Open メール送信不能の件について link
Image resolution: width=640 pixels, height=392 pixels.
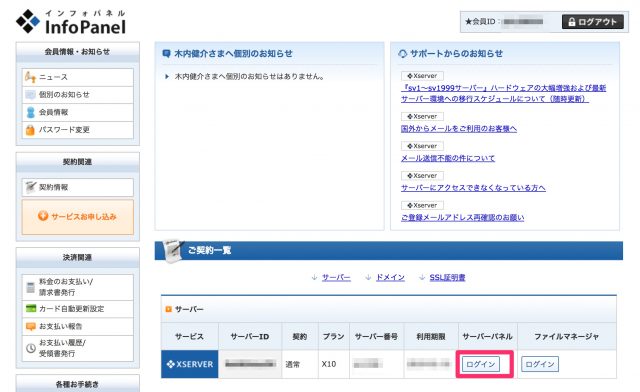[x=448, y=158]
